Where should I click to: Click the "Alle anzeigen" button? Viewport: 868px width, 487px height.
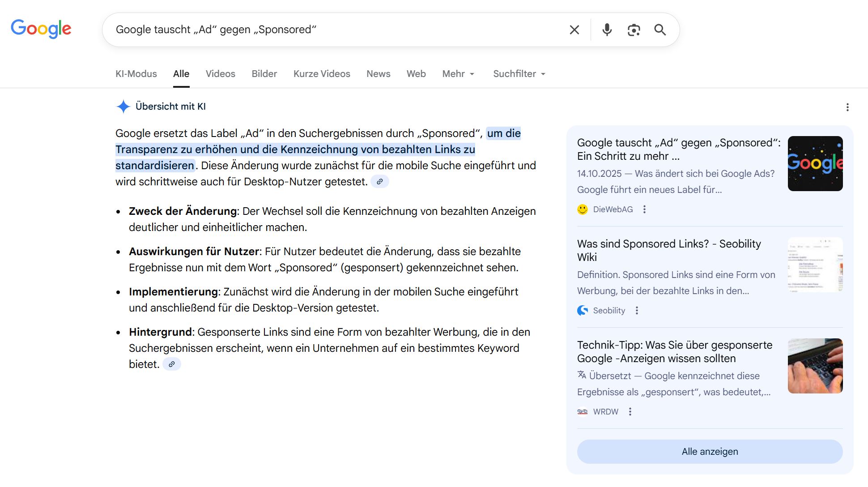(710, 452)
